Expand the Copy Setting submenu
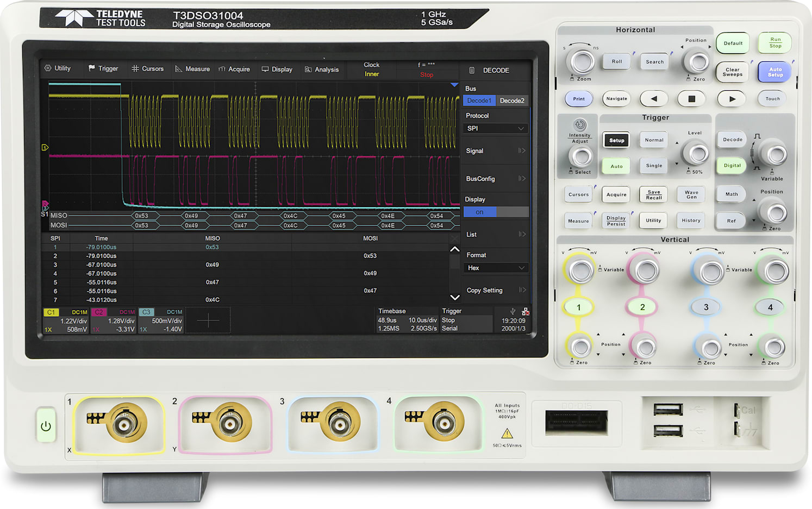 tap(496, 290)
